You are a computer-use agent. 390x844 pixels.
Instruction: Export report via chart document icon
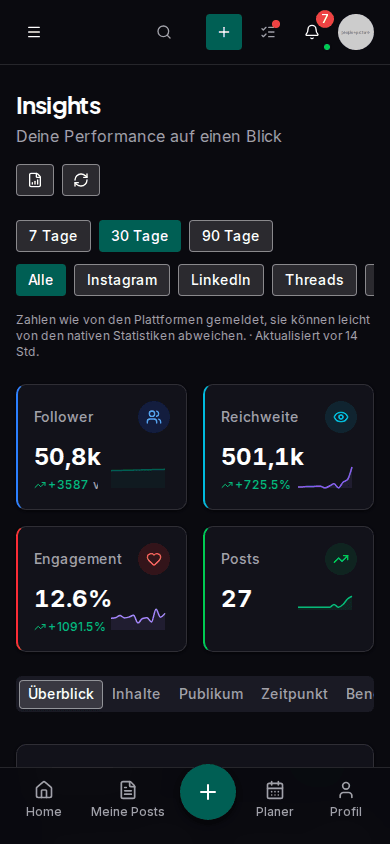[35, 180]
